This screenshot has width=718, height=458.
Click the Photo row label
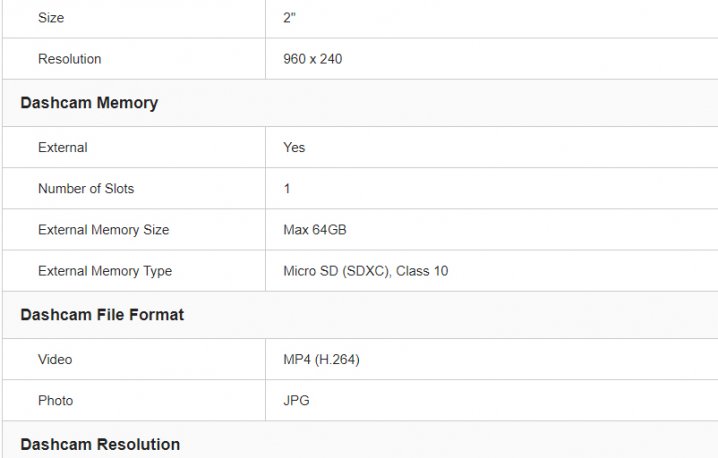55,400
